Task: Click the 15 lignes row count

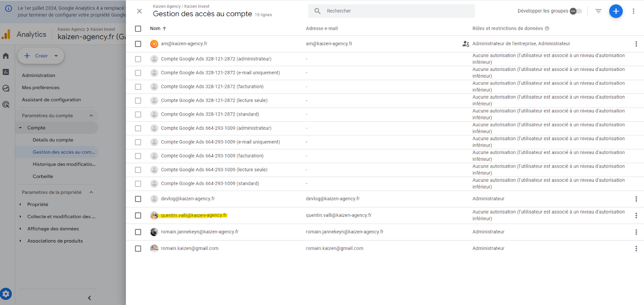Action: click(263, 15)
